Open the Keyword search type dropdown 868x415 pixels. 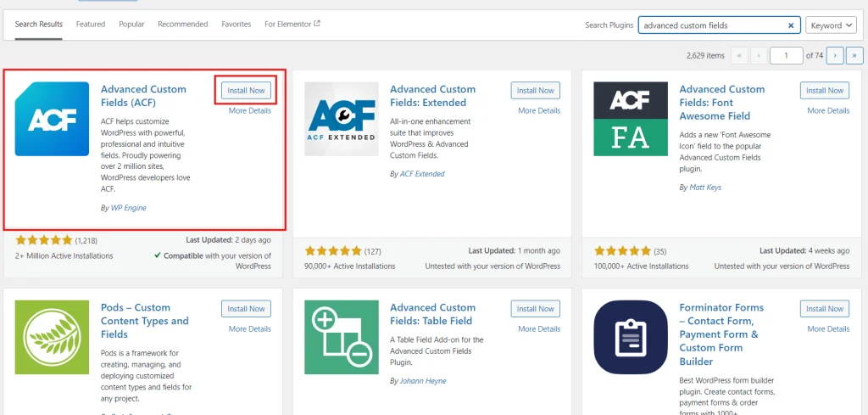click(831, 25)
